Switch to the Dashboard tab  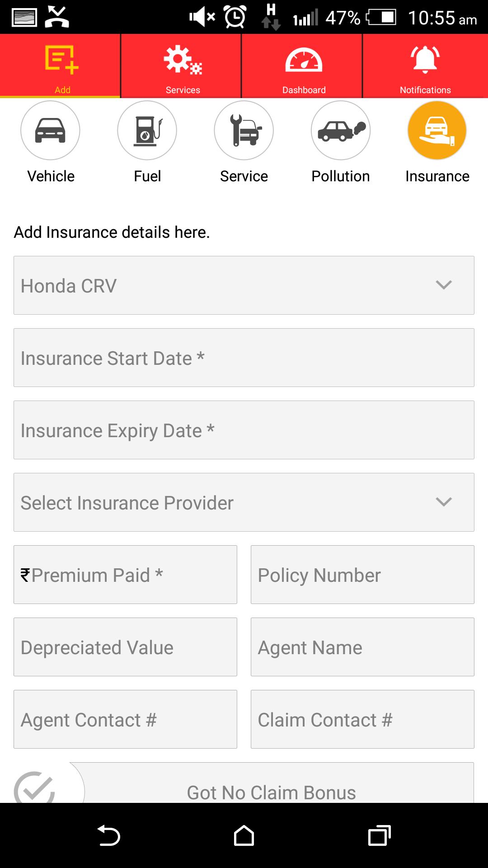(x=304, y=66)
